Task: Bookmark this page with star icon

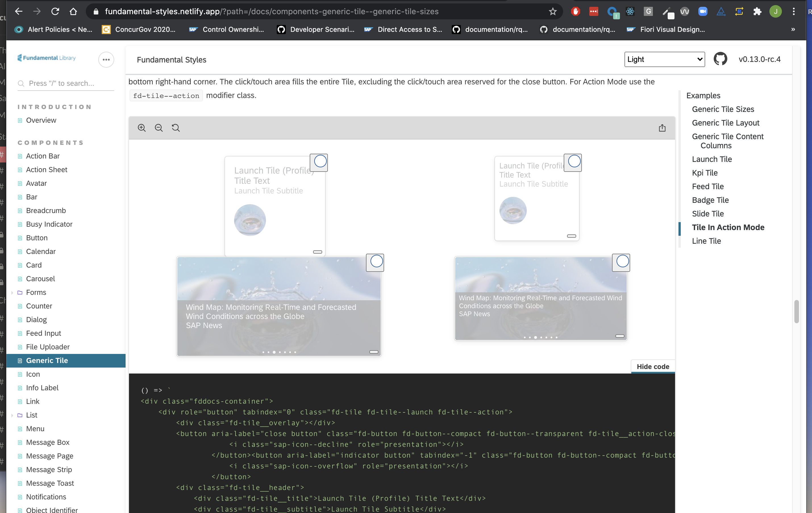Action: (x=553, y=11)
